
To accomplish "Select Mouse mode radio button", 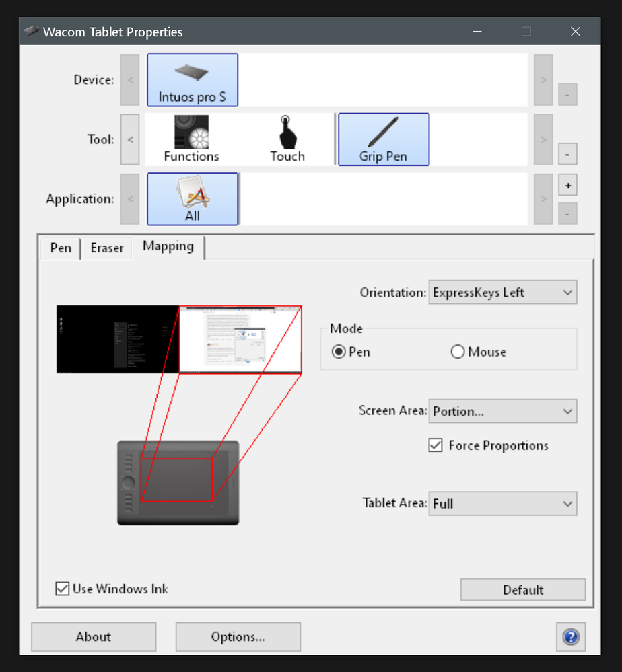I will [x=458, y=352].
